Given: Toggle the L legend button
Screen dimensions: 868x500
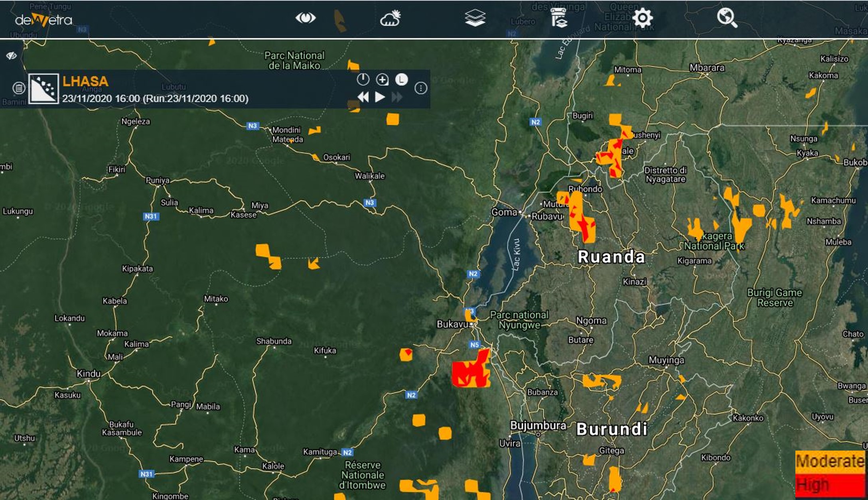Looking at the screenshot, I should point(401,79).
